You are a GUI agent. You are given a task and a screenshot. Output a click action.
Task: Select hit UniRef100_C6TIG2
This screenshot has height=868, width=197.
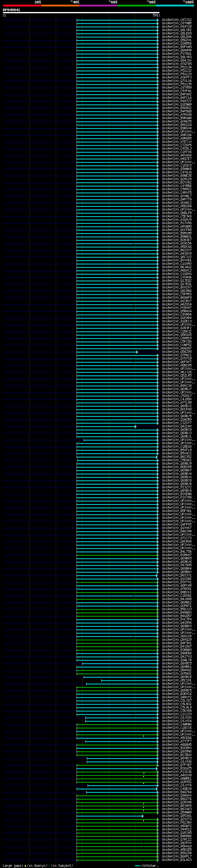[177, 20]
